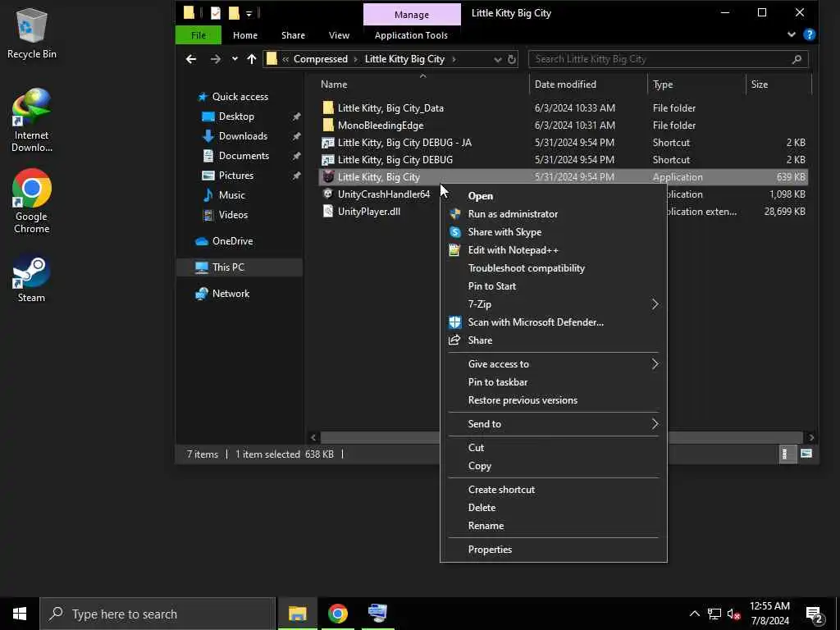
Task: Select the UnityCrashHandler64 file
Action: pyautogui.click(x=384, y=194)
